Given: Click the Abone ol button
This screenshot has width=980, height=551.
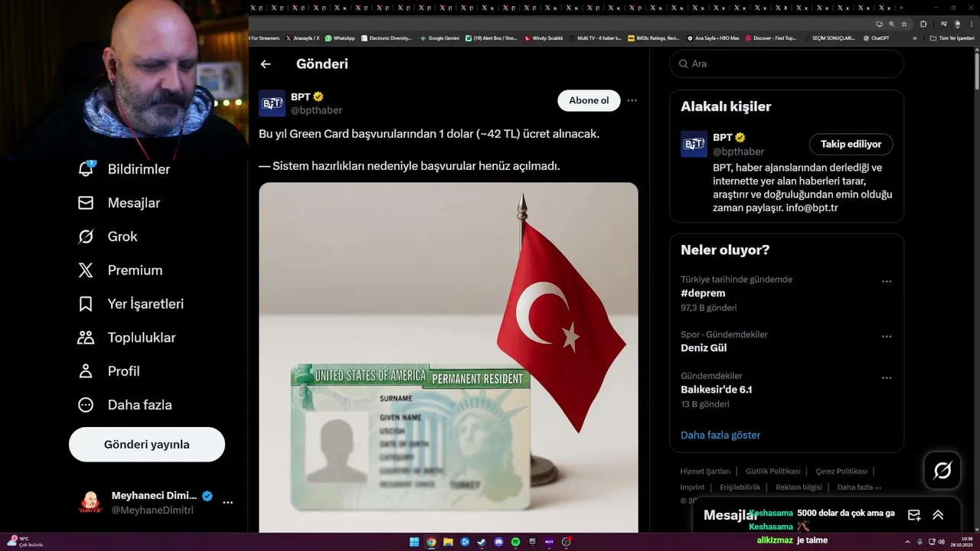Looking at the screenshot, I should click(x=589, y=100).
